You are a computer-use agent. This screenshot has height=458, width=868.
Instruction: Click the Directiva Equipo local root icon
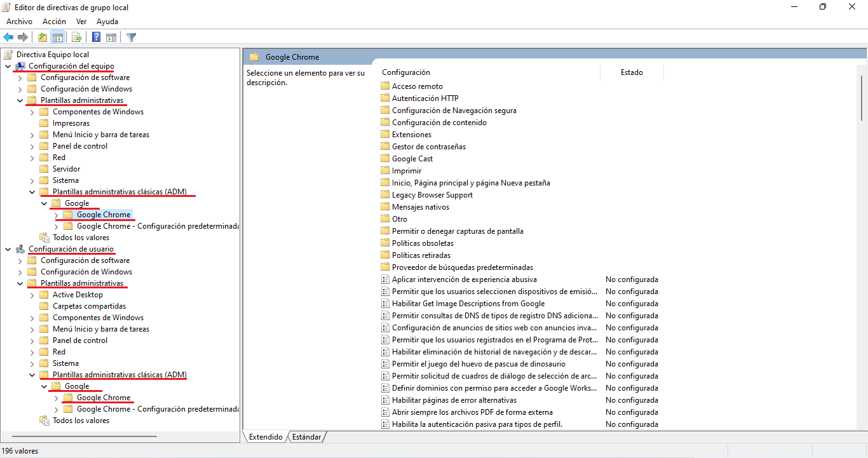8,54
